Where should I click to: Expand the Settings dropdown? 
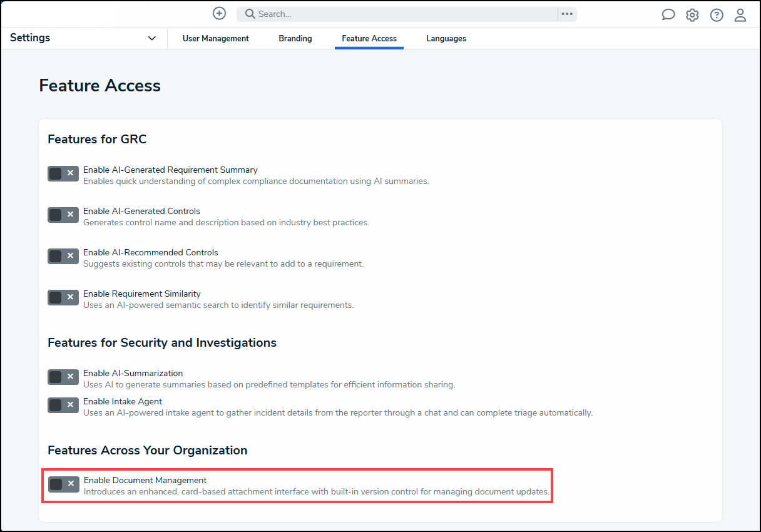pos(151,38)
